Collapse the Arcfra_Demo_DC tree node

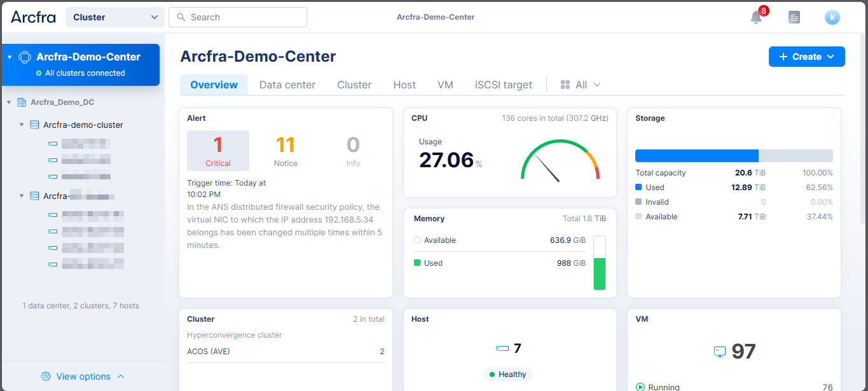click(10, 102)
